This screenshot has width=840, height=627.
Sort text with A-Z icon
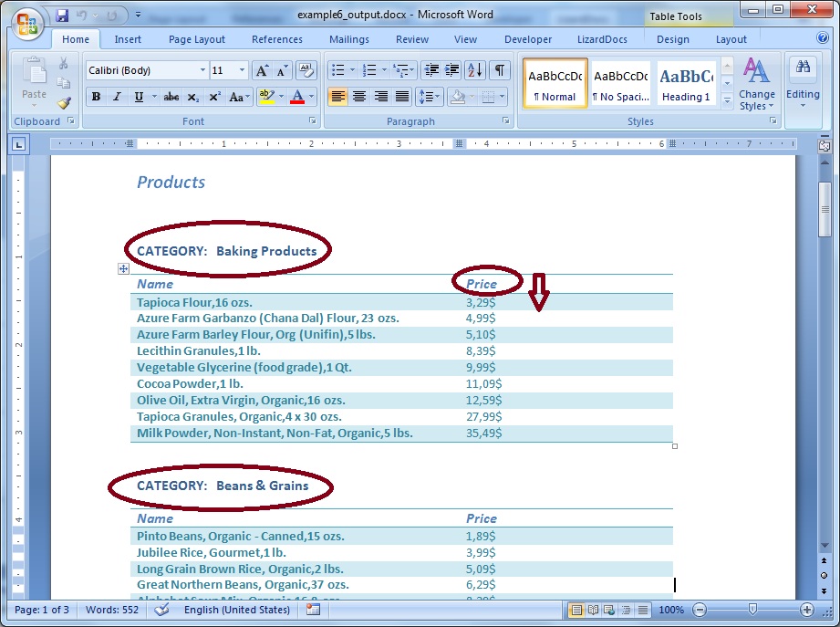click(474, 70)
